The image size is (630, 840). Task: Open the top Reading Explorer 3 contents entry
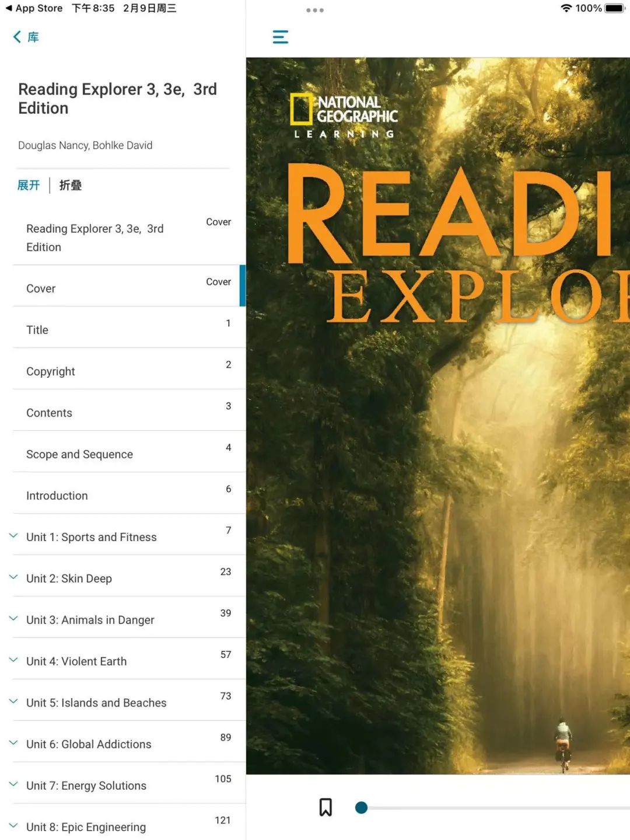(129, 236)
